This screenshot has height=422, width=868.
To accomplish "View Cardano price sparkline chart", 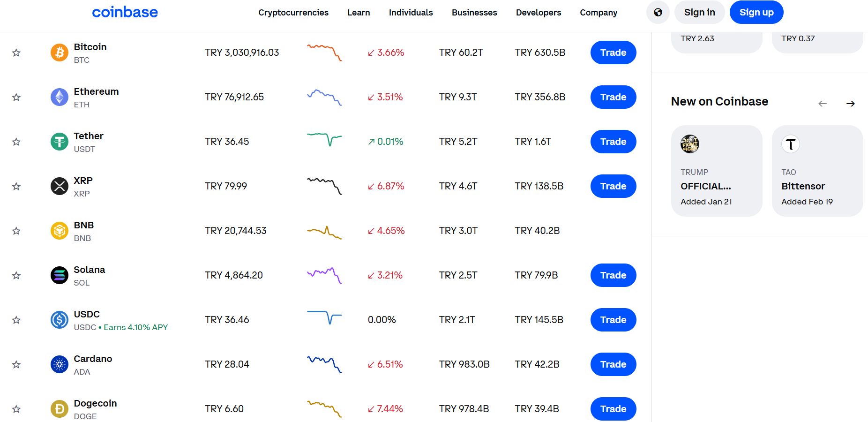I will coord(324,364).
